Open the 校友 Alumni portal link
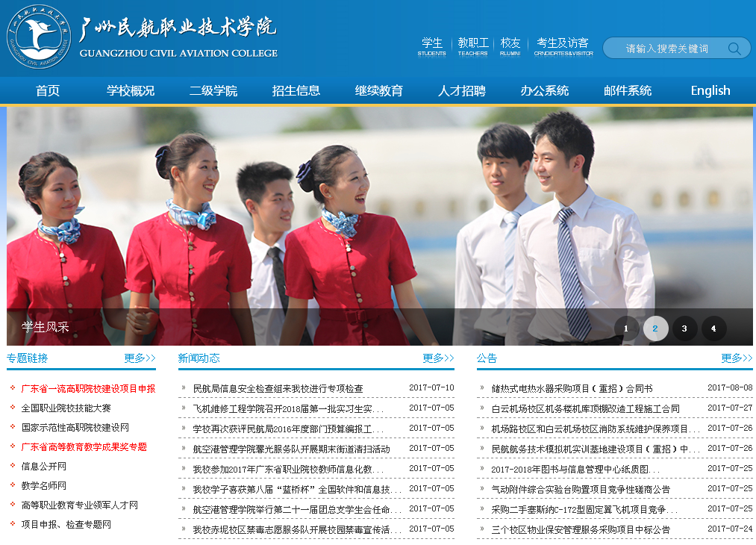Image resolution: width=756 pixels, height=545 pixels. (510, 46)
